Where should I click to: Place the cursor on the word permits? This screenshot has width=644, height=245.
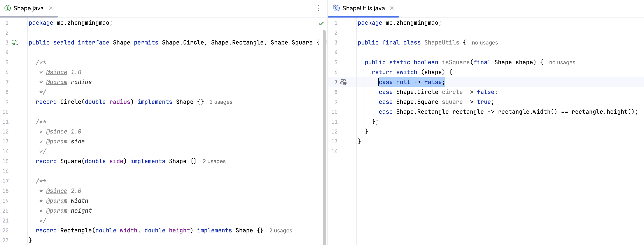tap(146, 42)
